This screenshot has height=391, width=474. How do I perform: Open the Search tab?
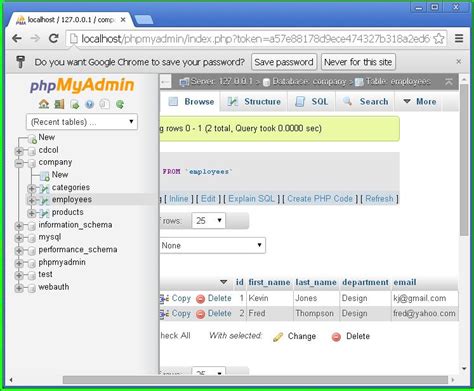366,102
